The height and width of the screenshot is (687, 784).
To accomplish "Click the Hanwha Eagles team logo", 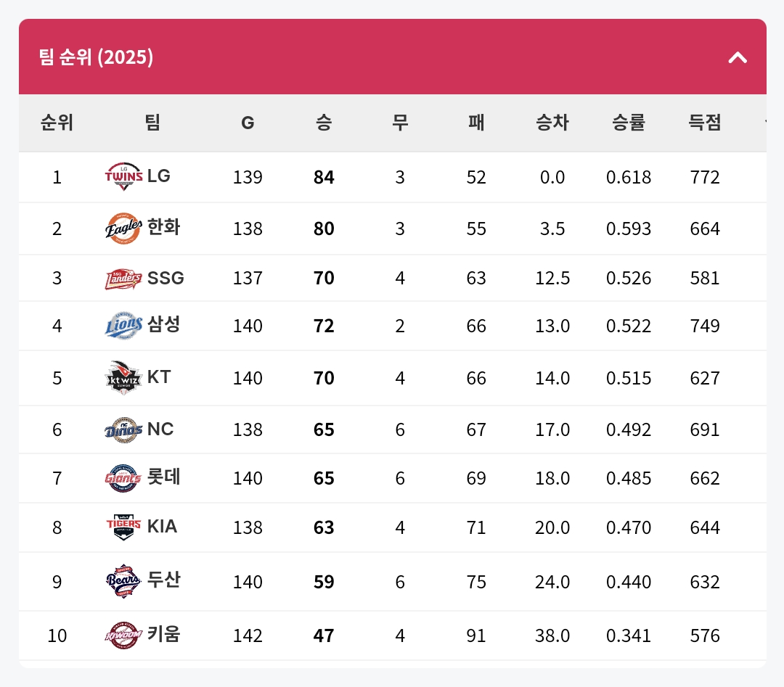I will [123, 229].
